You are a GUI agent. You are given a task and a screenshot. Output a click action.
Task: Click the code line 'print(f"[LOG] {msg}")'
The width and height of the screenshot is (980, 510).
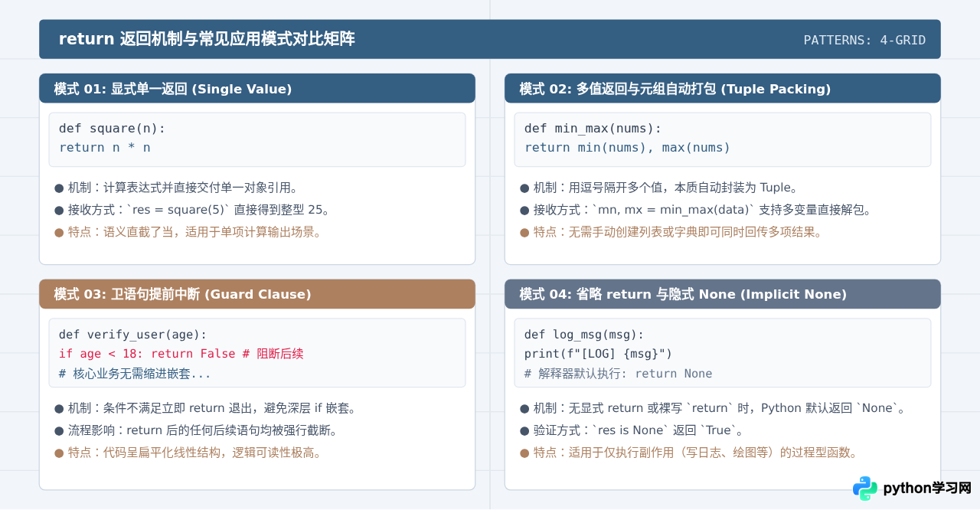[598, 354]
